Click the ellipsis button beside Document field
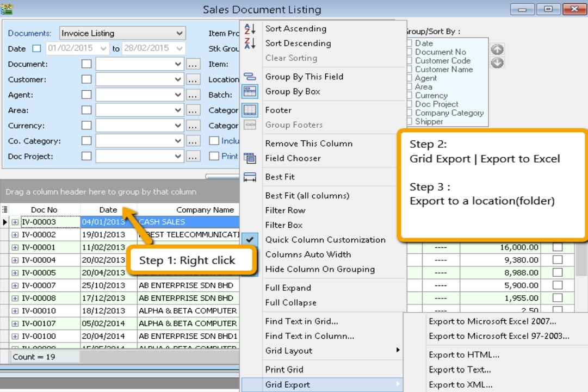This screenshot has height=392, width=588. [x=193, y=64]
